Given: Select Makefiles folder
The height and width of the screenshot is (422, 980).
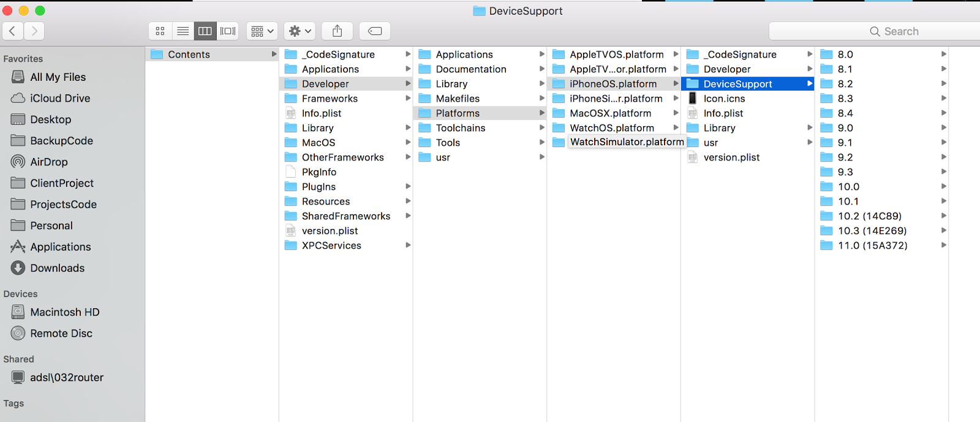Looking at the screenshot, I should [x=480, y=99].
